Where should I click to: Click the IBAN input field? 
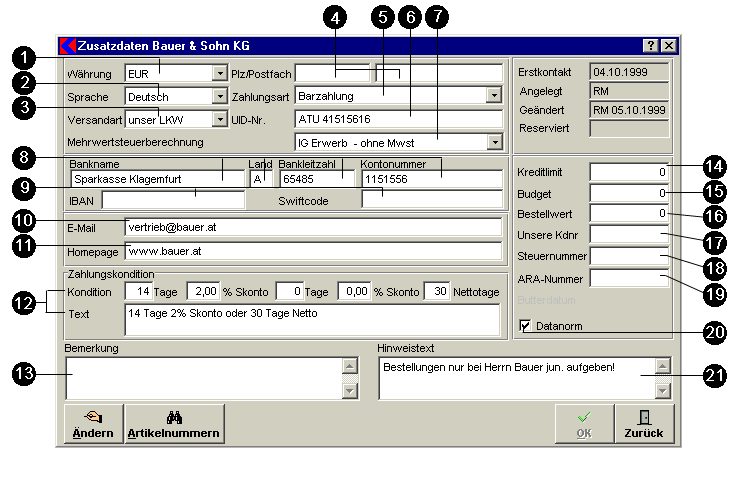172,200
